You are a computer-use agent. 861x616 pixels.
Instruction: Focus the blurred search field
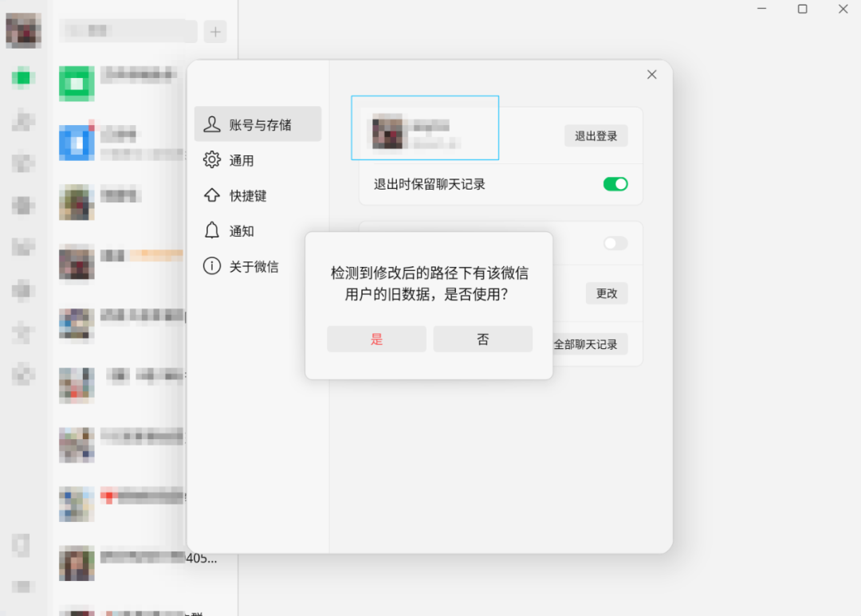coord(128,31)
